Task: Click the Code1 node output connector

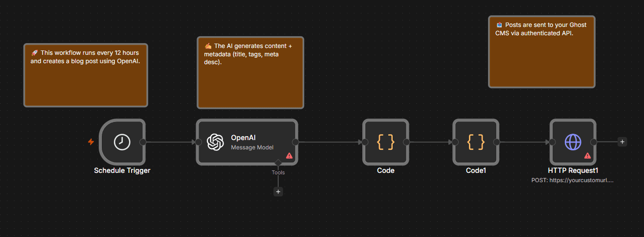Action: pos(496,142)
